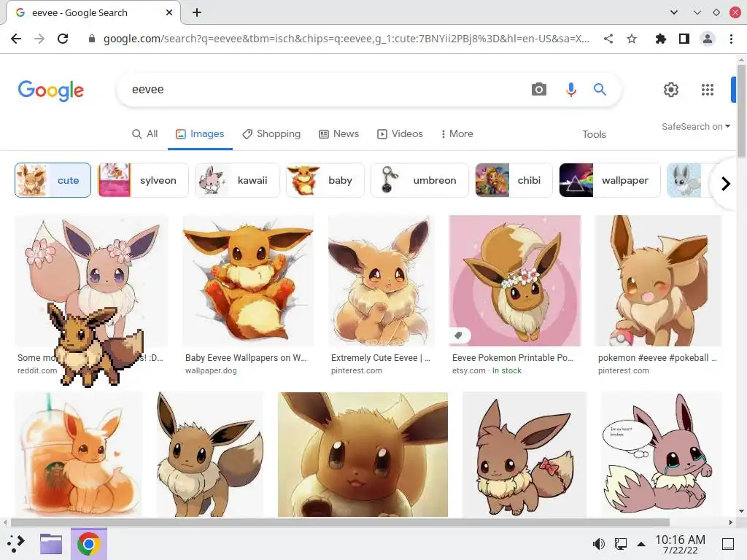Open Google quick settings gear
The image size is (747, 560).
[671, 90]
